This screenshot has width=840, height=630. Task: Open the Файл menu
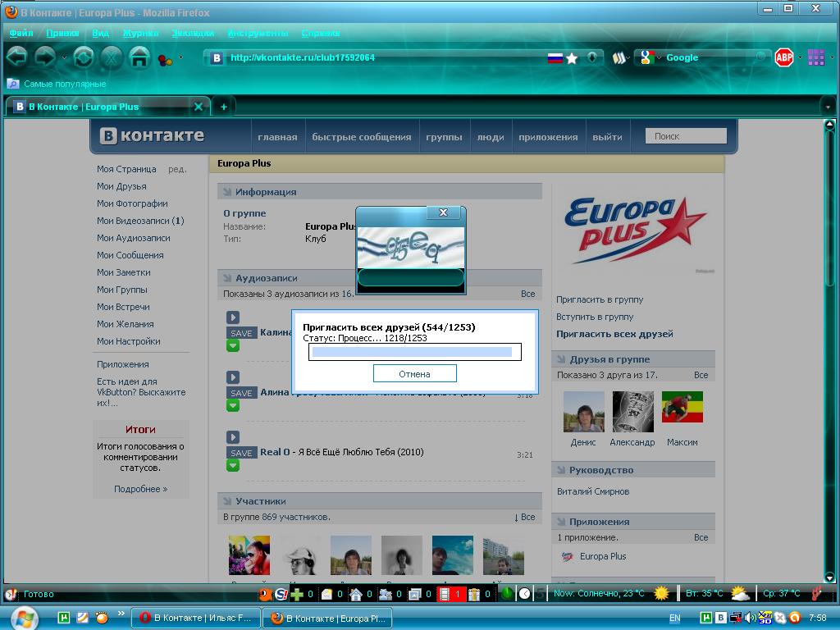[21, 33]
